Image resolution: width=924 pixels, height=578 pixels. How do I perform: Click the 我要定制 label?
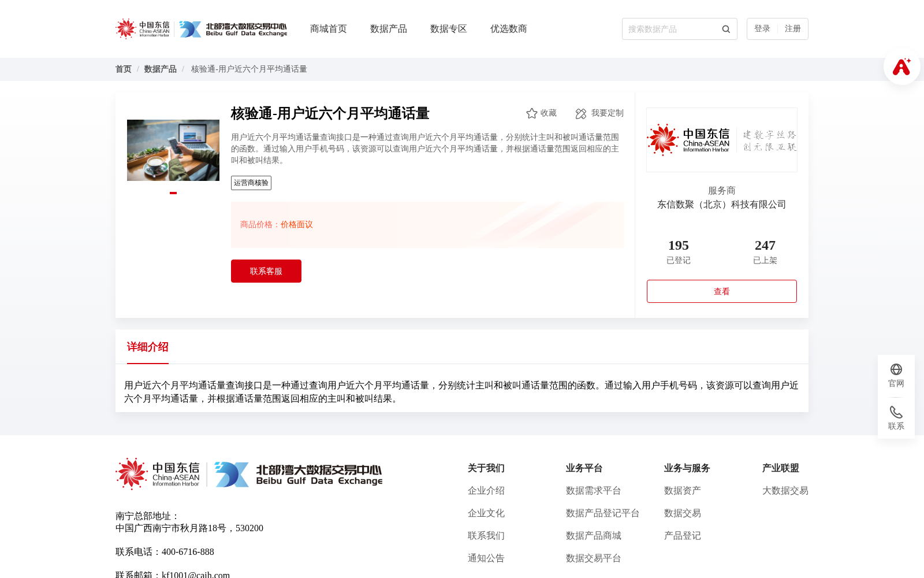tap(608, 113)
